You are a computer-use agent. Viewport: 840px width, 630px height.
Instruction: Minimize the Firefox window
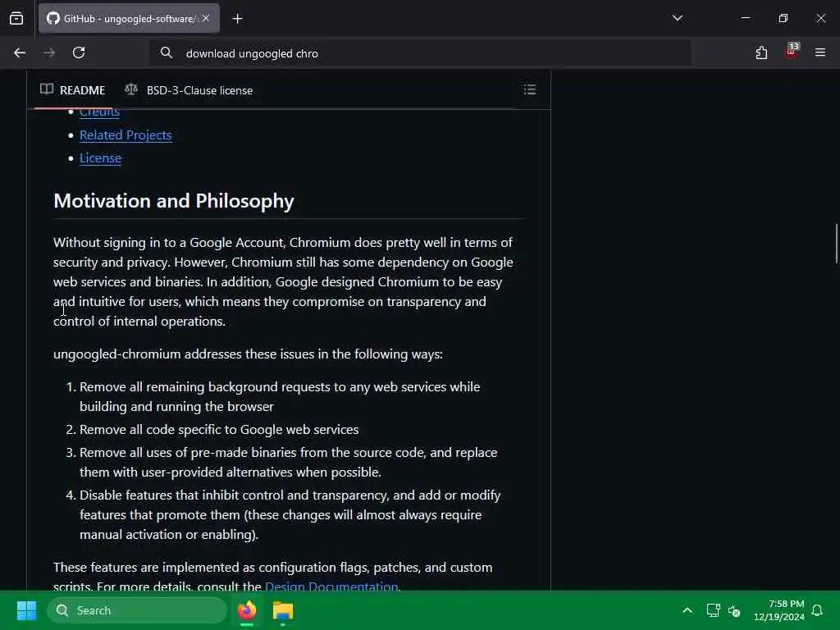click(x=745, y=18)
